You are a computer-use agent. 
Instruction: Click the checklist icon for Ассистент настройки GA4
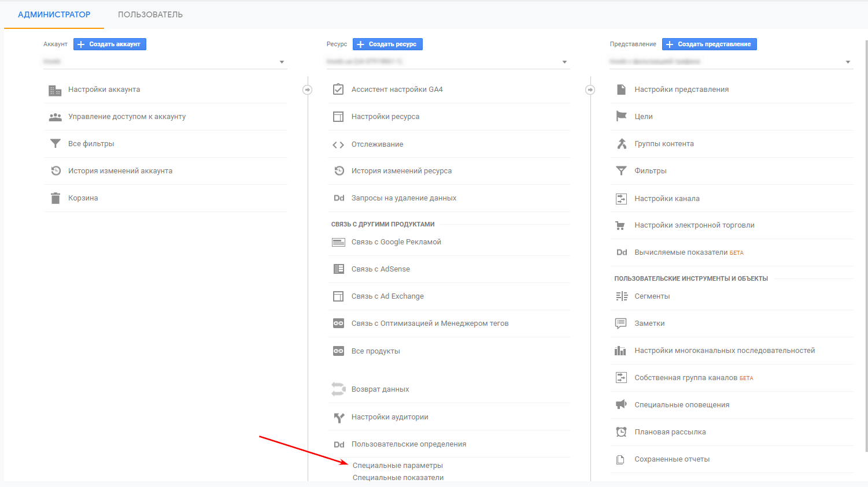pyautogui.click(x=338, y=90)
